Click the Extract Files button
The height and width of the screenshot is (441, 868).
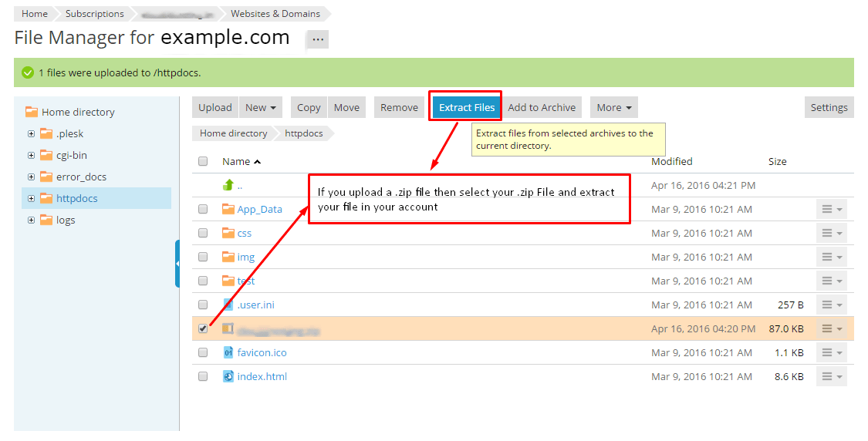tap(467, 107)
